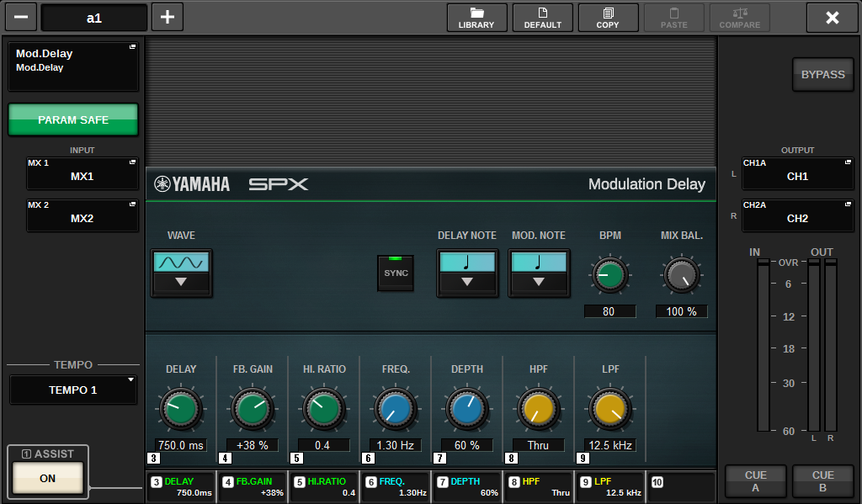Toggle the SYNC button
The width and height of the screenshot is (862, 504).
pos(396,273)
